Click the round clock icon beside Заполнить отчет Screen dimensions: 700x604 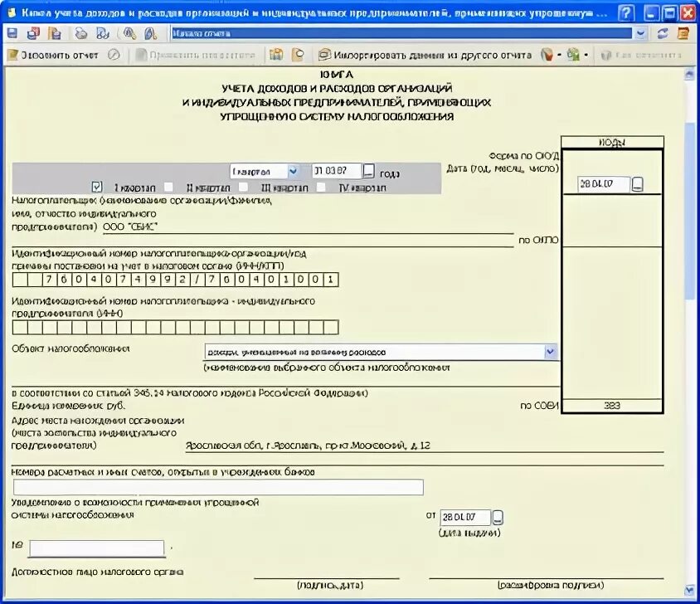tap(114, 55)
